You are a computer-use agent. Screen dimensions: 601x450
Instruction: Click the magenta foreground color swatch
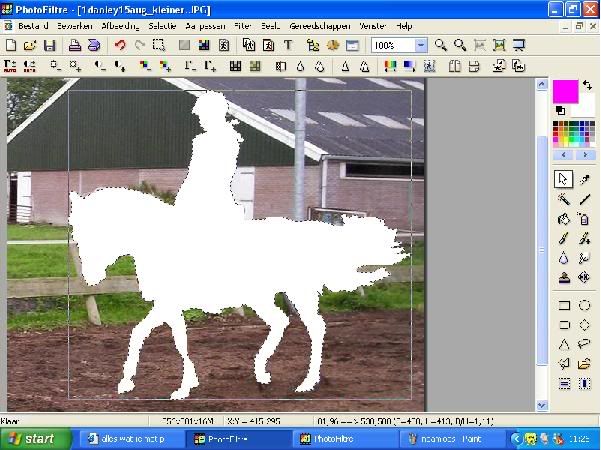pyautogui.click(x=565, y=91)
